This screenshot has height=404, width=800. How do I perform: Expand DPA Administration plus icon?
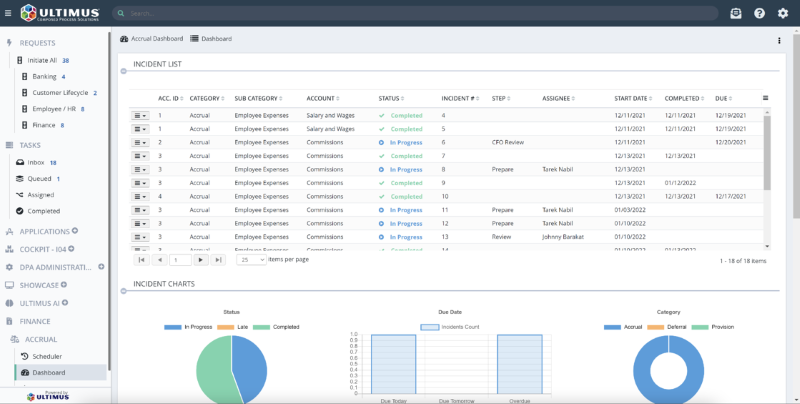coord(101,266)
